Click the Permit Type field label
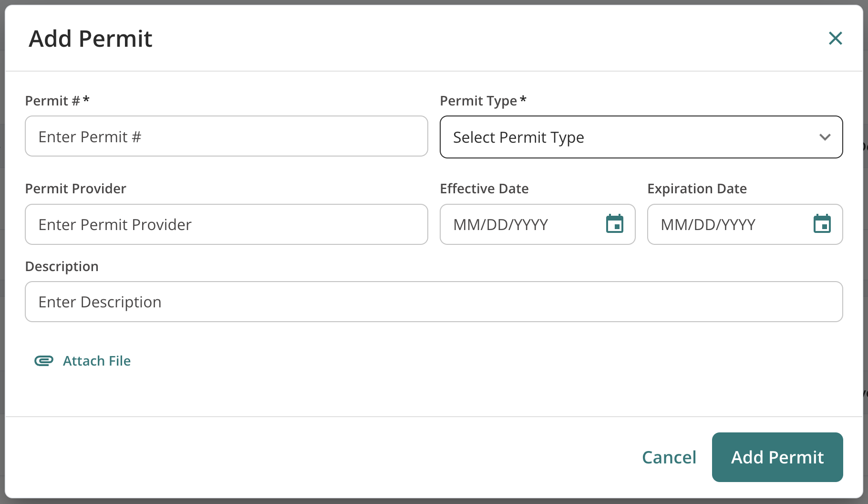The height and width of the screenshot is (504, 868). tap(483, 101)
